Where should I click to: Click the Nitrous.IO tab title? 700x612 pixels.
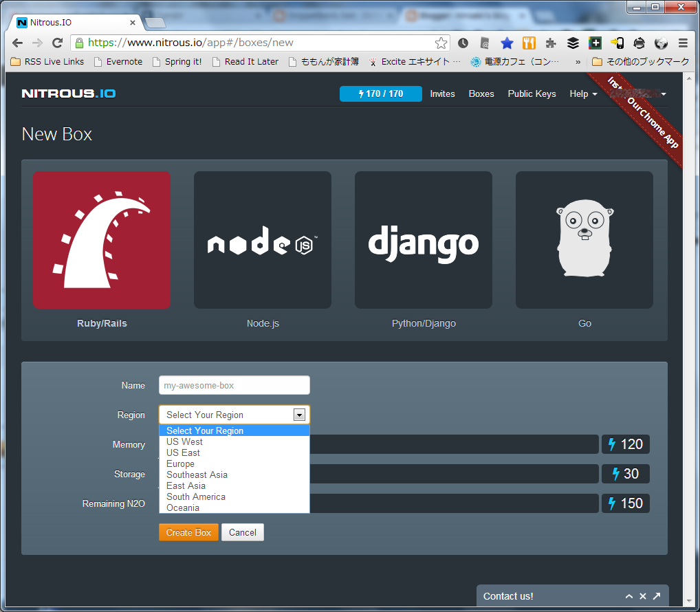click(x=51, y=22)
